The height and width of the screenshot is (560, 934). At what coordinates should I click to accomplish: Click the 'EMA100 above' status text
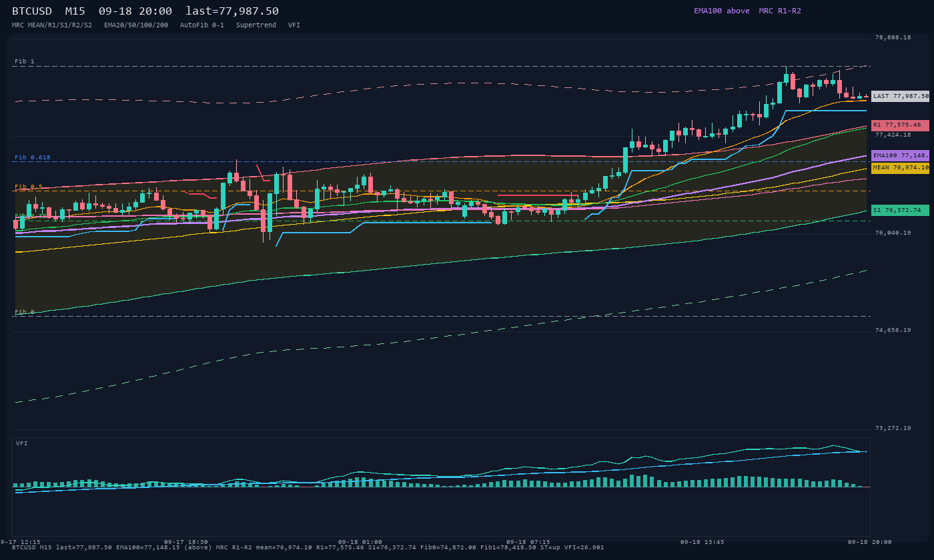pyautogui.click(x=722, y=11)
